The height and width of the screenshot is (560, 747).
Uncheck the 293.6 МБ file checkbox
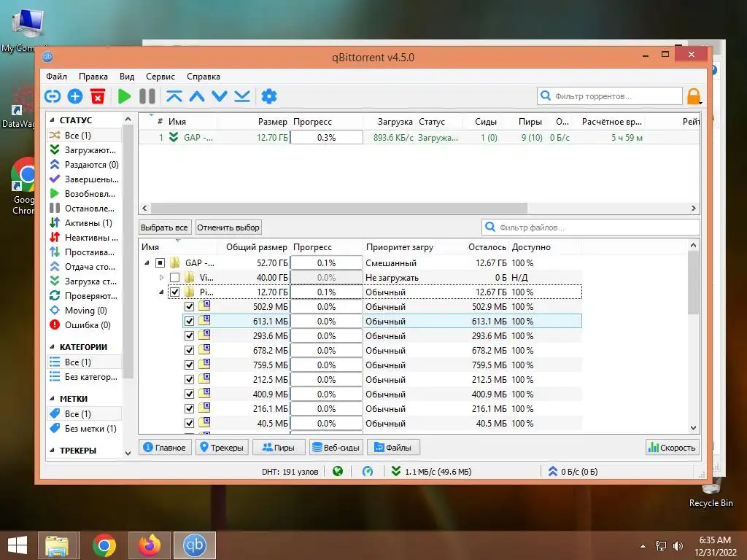point(189,335)
